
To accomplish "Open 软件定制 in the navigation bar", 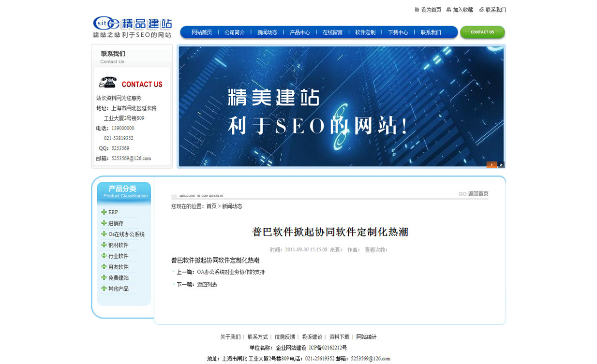I will pyautogui.click(x=365, y=32).
